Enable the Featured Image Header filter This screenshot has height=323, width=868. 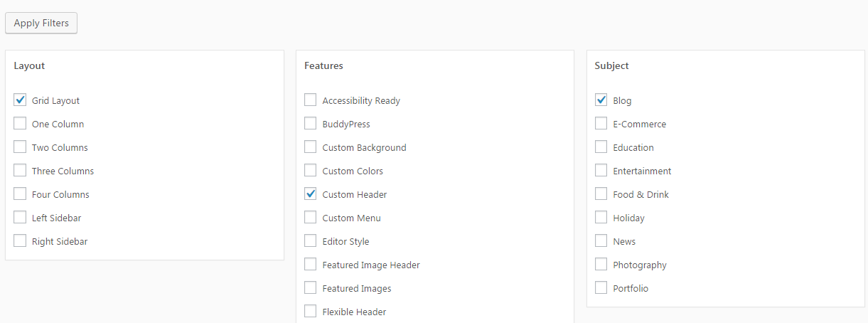coord(311,264)
